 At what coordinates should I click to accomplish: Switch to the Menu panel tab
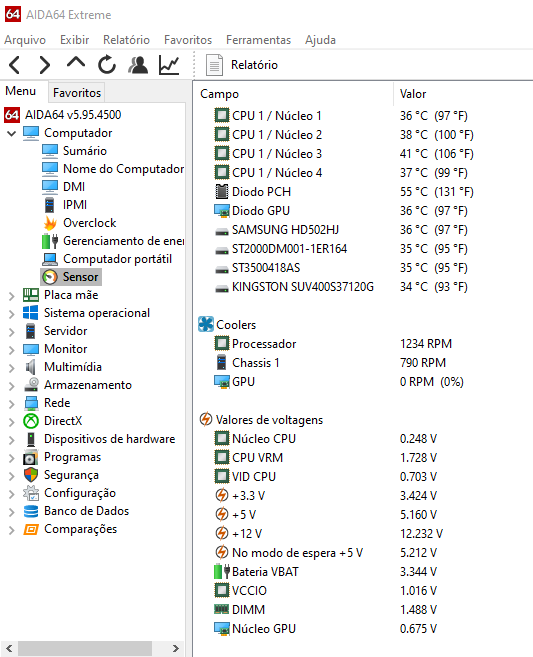(21, 91)
